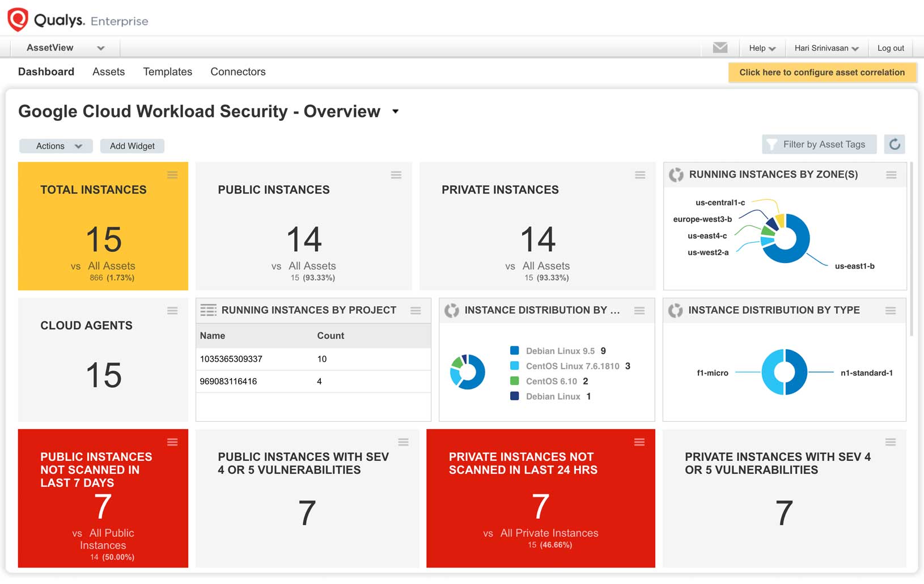Click the Add Widget button
924x584 pixels.
click(132, 146)
